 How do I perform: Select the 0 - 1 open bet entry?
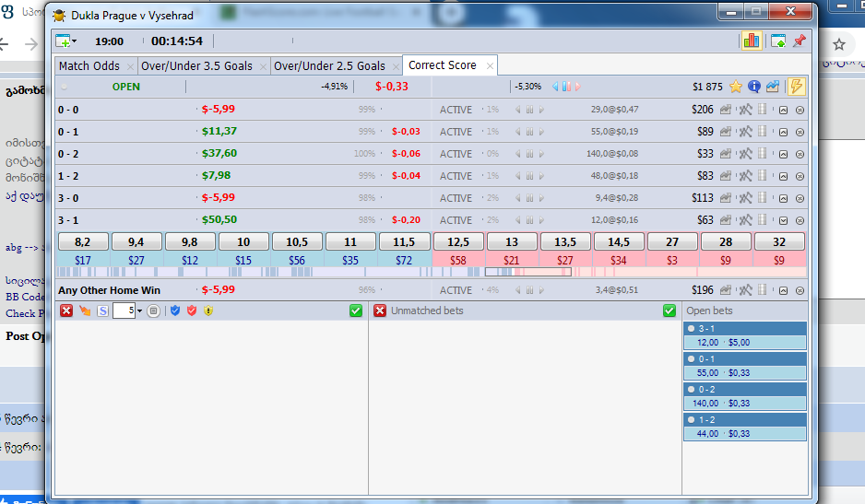[x=745, y=366]
